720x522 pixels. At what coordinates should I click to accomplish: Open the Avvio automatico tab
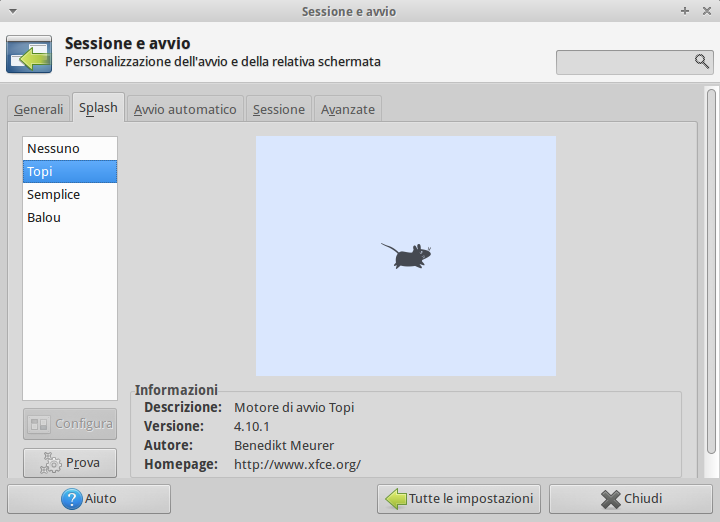185,109
